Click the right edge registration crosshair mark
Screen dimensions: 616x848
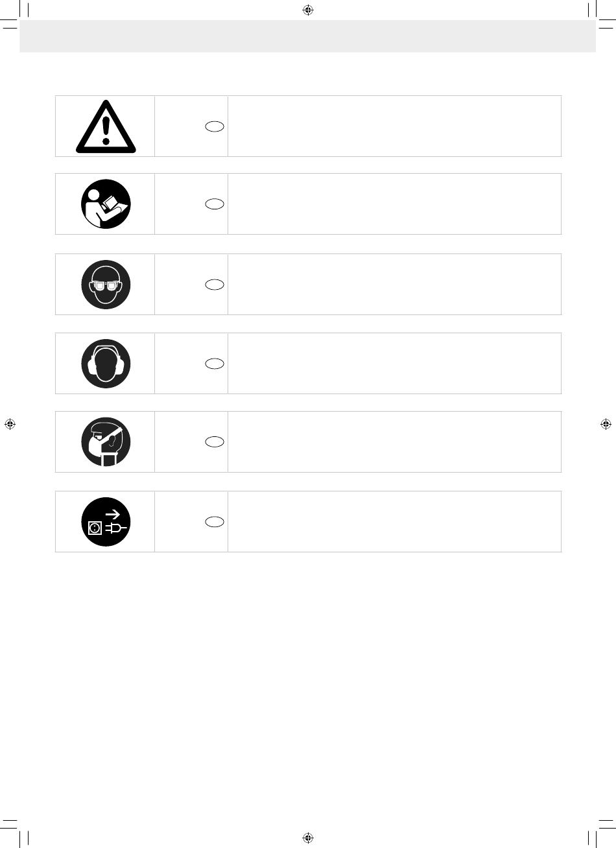pyautogui.click(x=606, y=424)
